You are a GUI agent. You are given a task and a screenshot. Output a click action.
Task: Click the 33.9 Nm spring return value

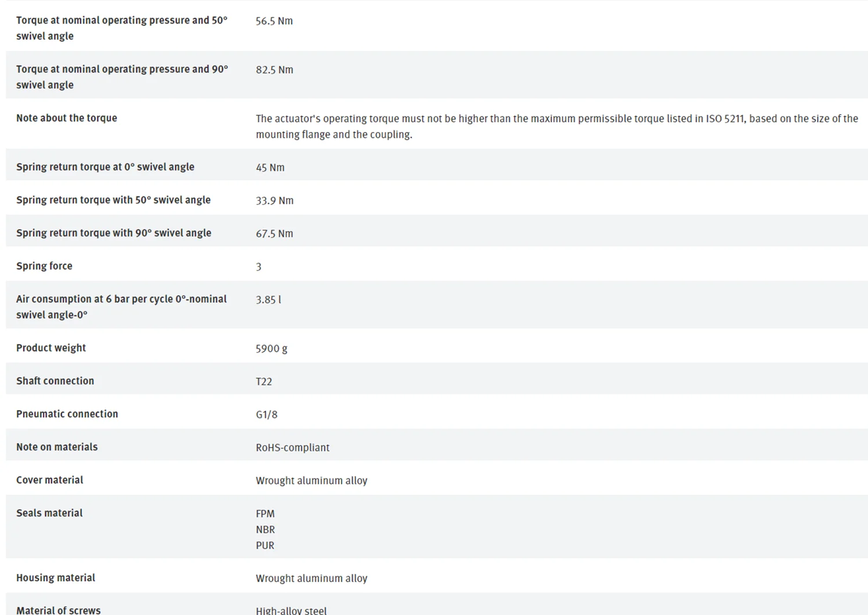(274, 200)
